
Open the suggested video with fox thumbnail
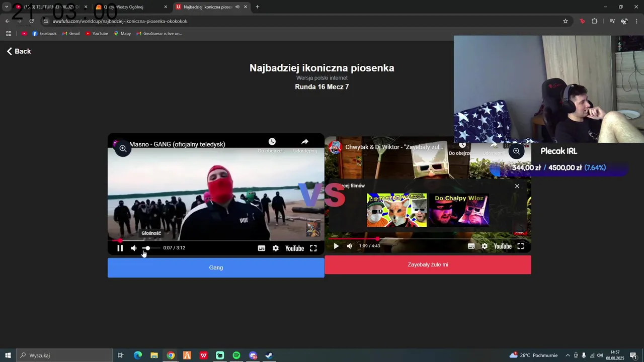[x=396, y=210]
